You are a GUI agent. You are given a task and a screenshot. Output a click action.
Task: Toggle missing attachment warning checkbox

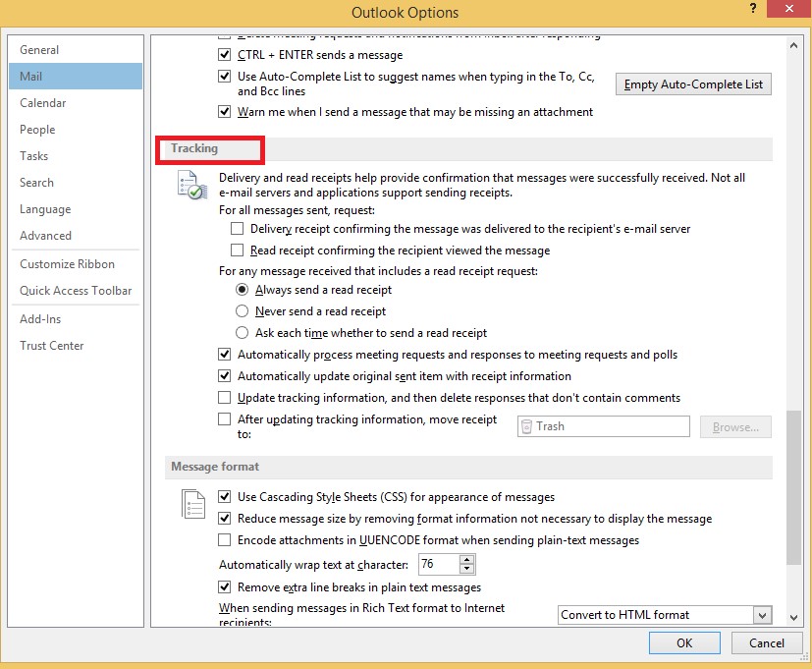tap(224, 111)
